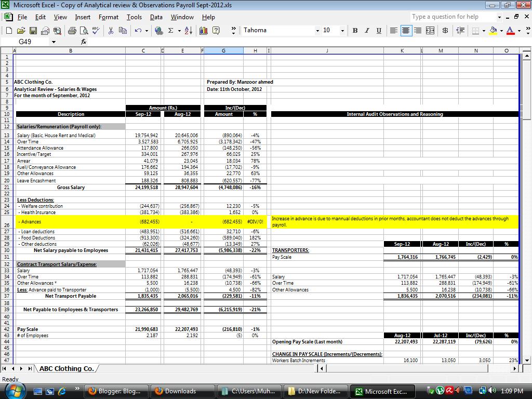Toggle italic formatting
Viewport: 532px width, 399px height.
[x=367, y=31]
